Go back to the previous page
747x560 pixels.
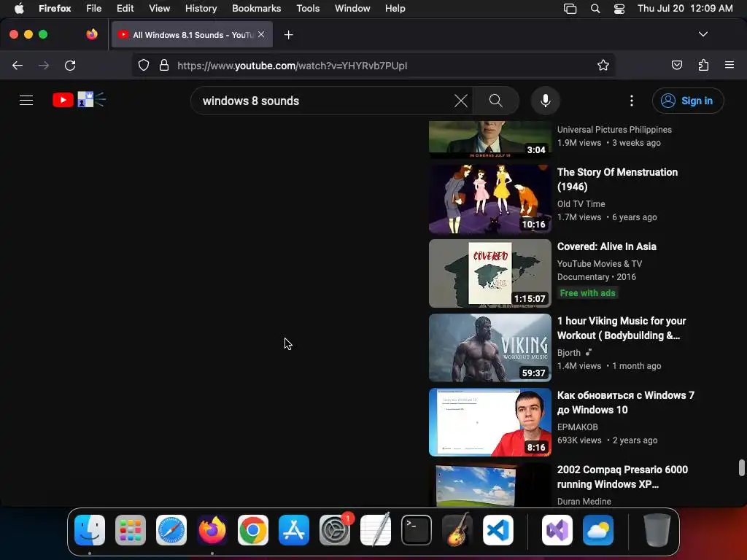tap(18, 65)
